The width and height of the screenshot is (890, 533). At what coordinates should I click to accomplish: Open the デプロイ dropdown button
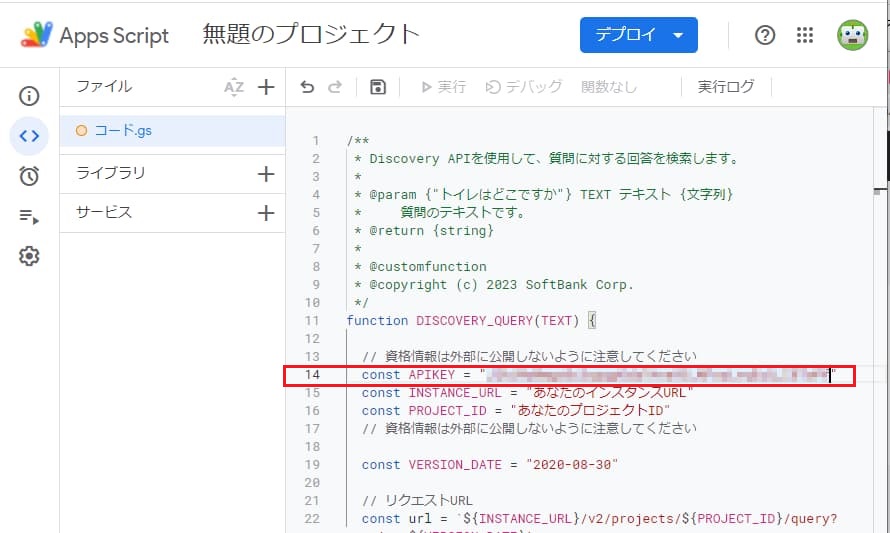coord(638,35)
